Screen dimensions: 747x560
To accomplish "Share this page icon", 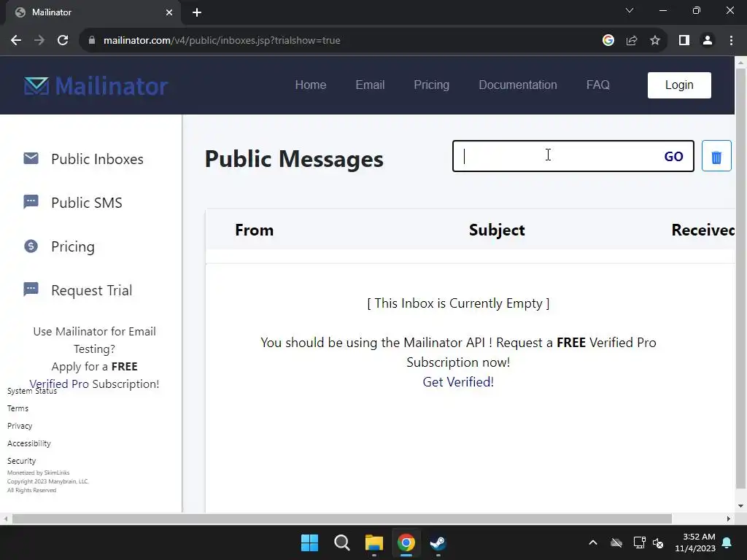I will coord(632,41).
